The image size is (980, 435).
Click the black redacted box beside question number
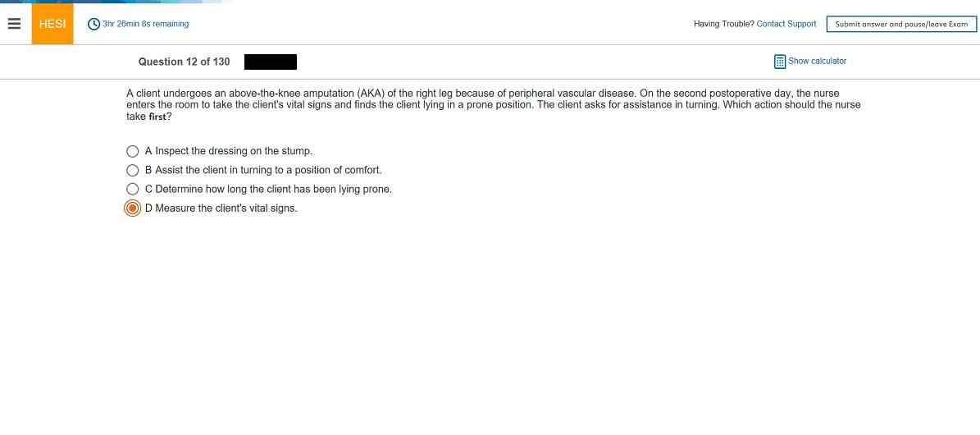(271, 62)
